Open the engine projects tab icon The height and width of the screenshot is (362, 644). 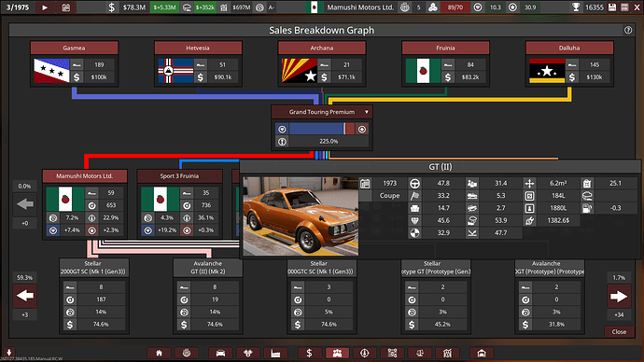point(247,353)
